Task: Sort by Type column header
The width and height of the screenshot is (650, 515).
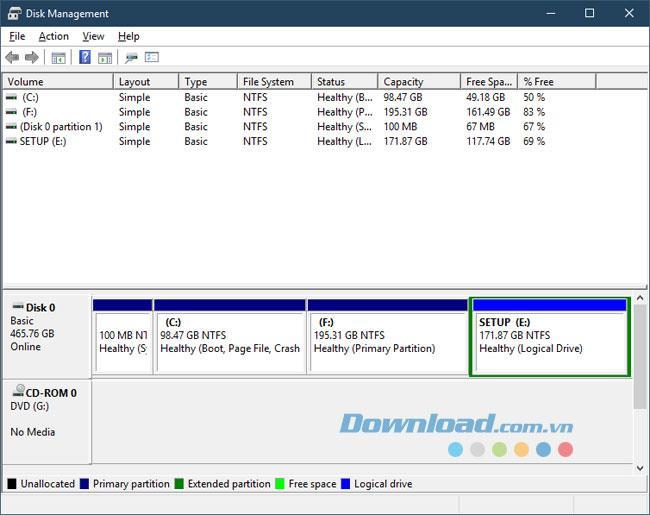Action: 208,82
